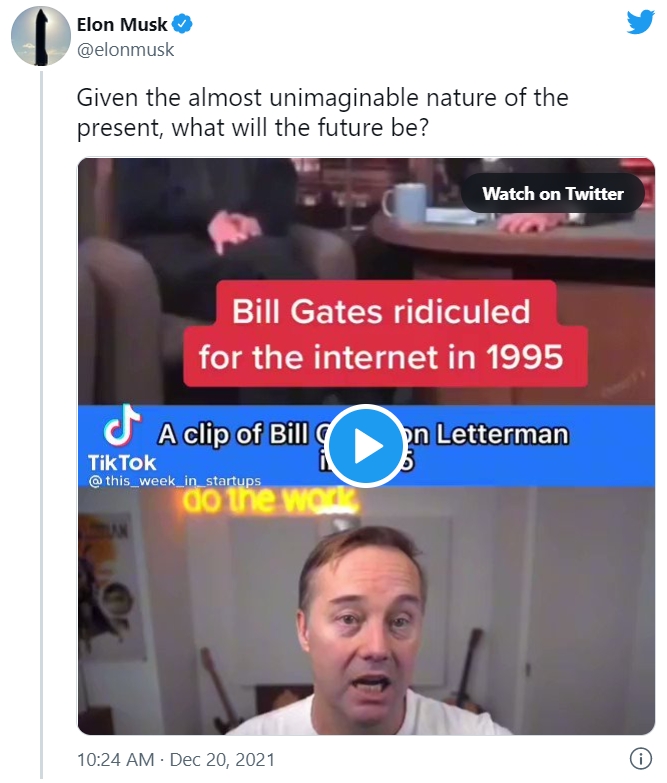Open the Elon Musk display name

tap(122, 24)
